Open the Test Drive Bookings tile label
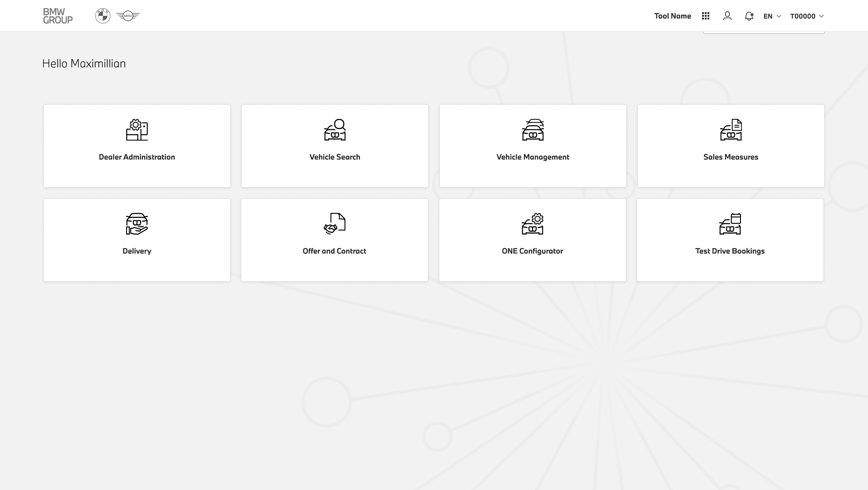This screenshot has width=868, height=490. tap(730, 251)
